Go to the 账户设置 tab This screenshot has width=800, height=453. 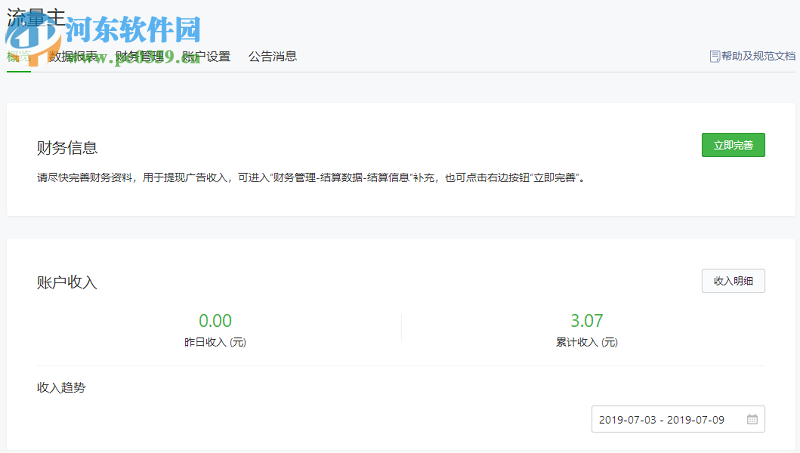click(x=206, y=56)
